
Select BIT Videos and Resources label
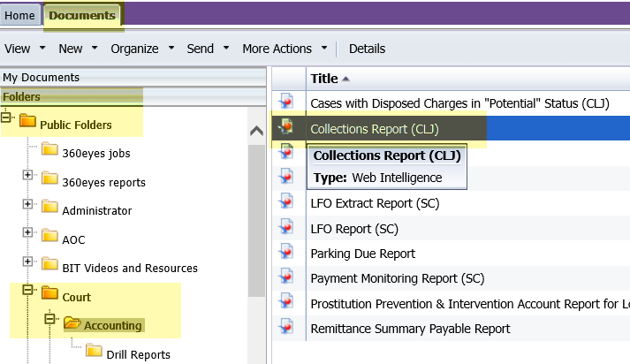130,268
